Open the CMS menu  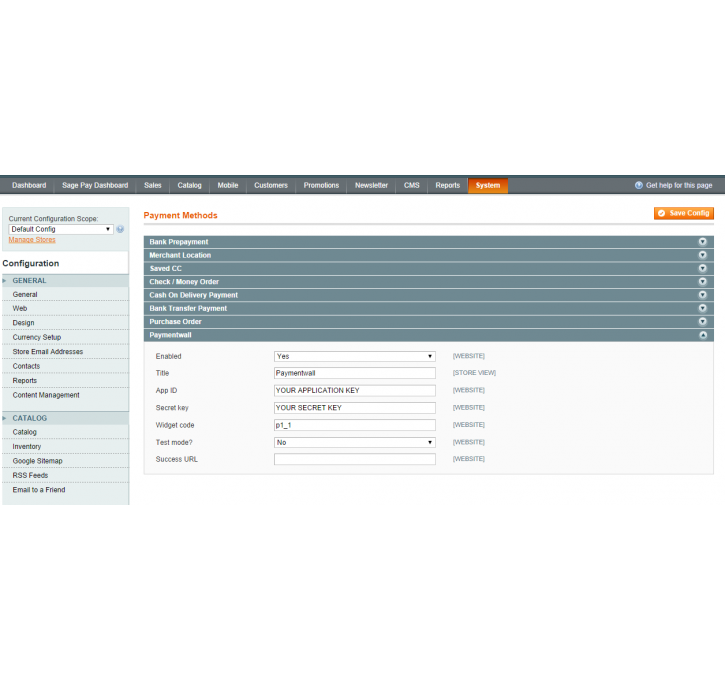pyautogui.click(x=412, y=185)
